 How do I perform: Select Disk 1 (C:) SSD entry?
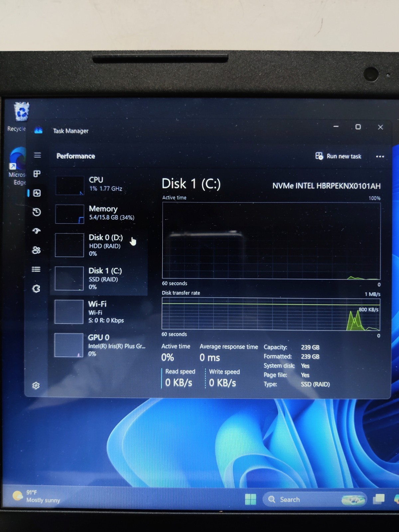99,279
